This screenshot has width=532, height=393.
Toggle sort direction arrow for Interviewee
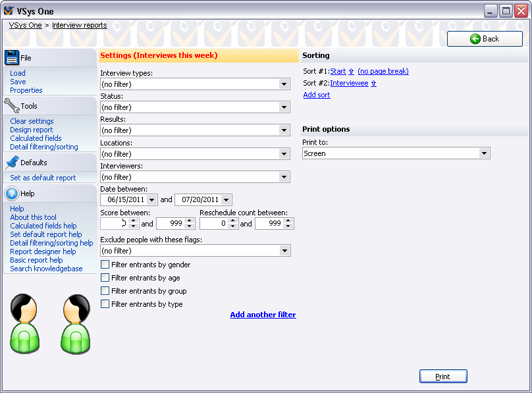[x=373, y=83]
